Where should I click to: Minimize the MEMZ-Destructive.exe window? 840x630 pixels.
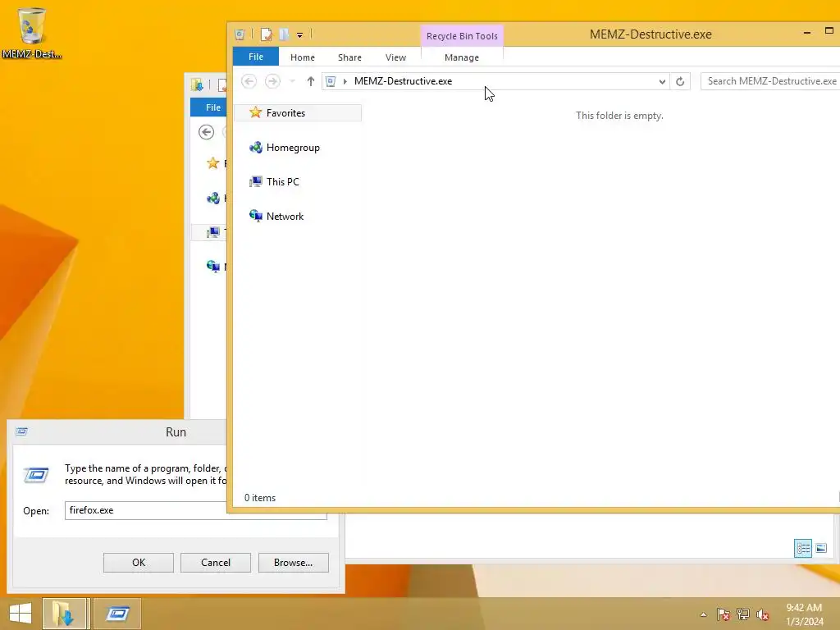[x=807, y=33]
